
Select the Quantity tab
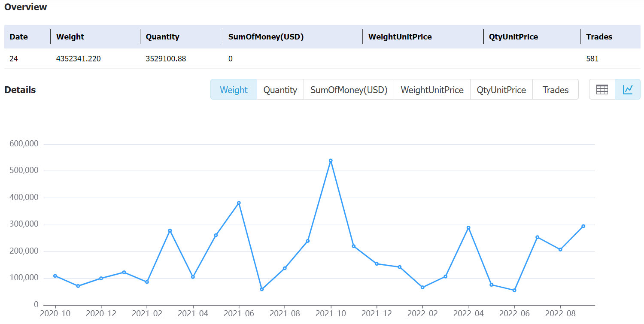tap(280, 90)
